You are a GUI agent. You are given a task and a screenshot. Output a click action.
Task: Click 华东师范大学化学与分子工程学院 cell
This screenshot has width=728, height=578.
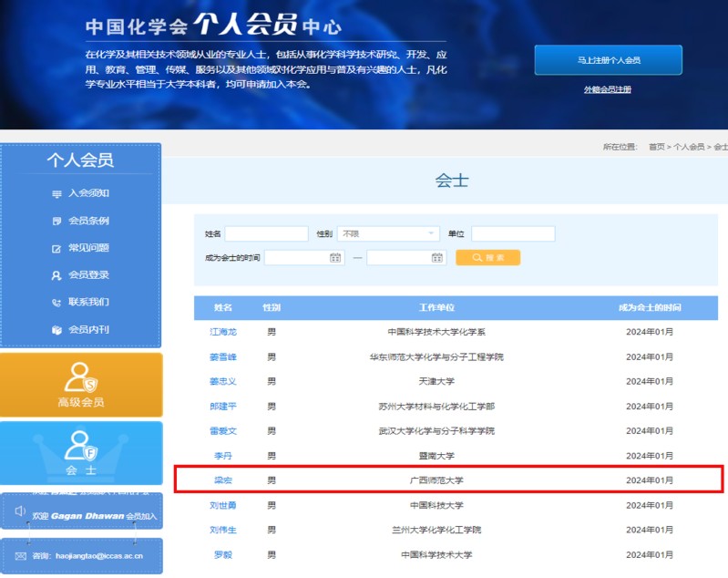pyautogui.click(x=436, y=356)
